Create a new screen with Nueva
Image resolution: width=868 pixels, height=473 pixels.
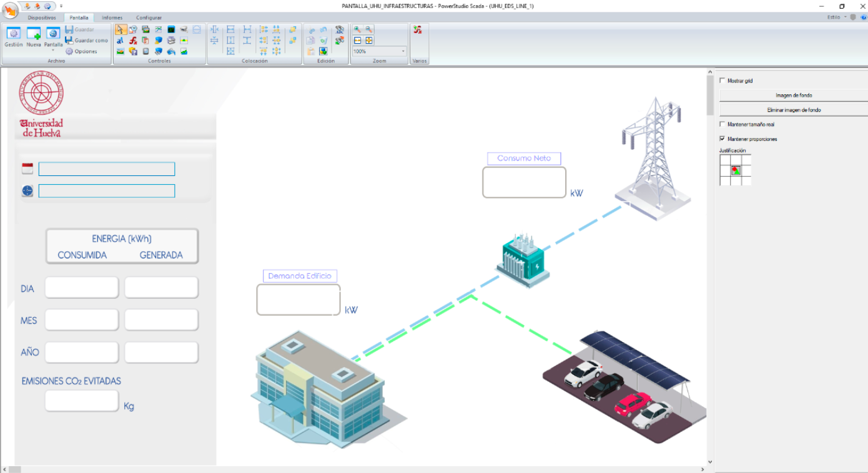click(x=33, y=37)
